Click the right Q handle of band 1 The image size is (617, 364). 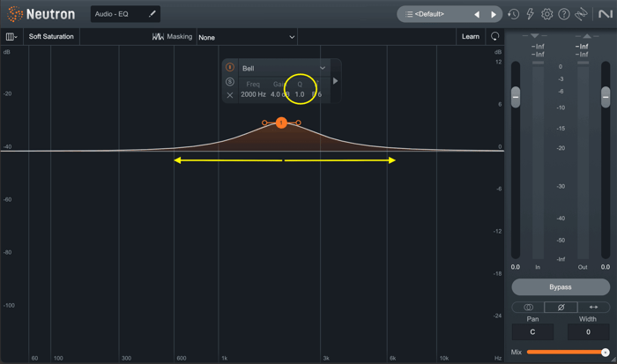pyautogui.click(x=298, y=123)
